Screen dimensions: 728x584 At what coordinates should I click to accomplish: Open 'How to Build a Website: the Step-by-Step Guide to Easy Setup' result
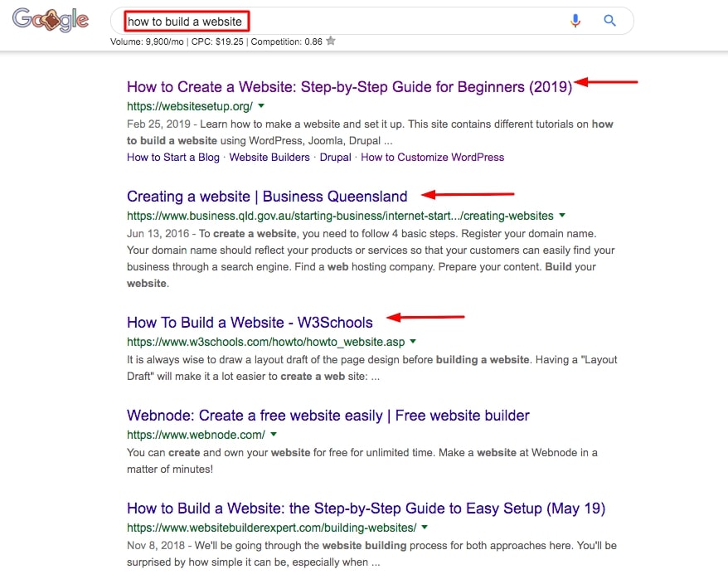pyautogui.click(x=366, y=509)
